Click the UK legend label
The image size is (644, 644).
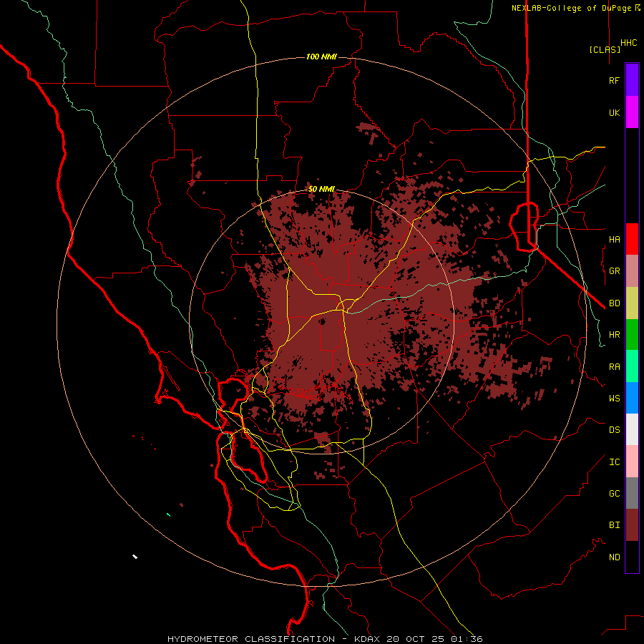pos(614,112)
